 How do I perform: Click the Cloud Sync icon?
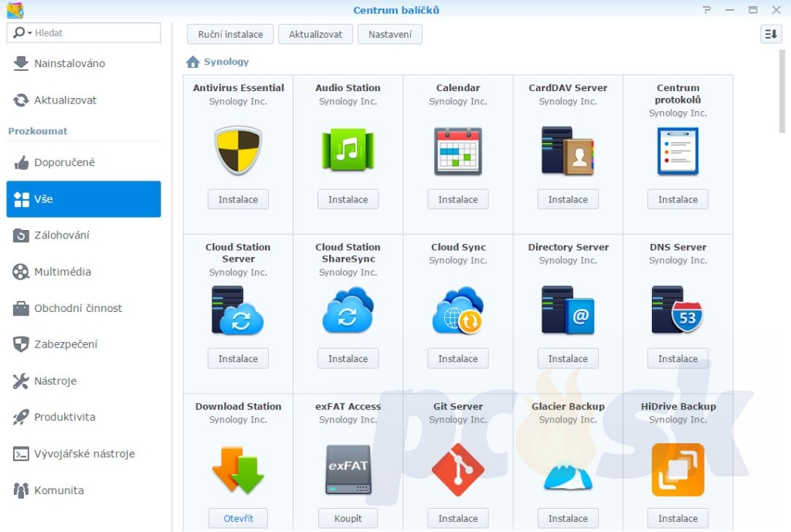(458, 310)
